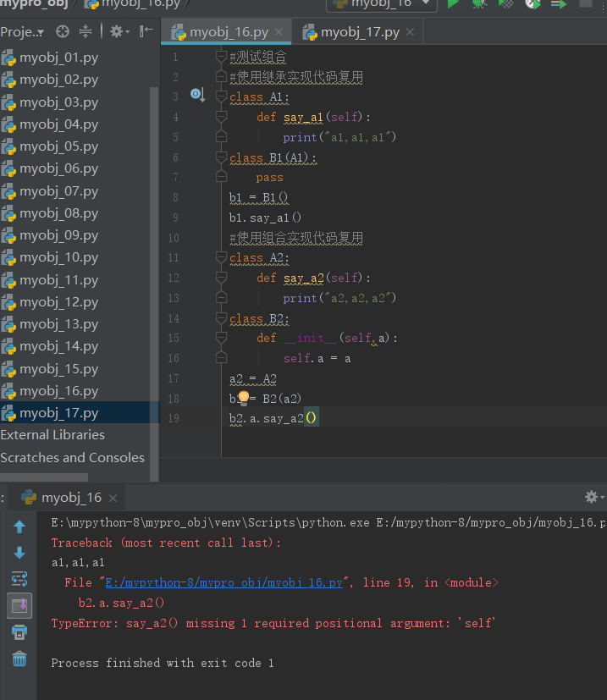Viewport: 607px width, 700px height.
Task: Open the Project view dropdown
Action: [x=22, y=32]
